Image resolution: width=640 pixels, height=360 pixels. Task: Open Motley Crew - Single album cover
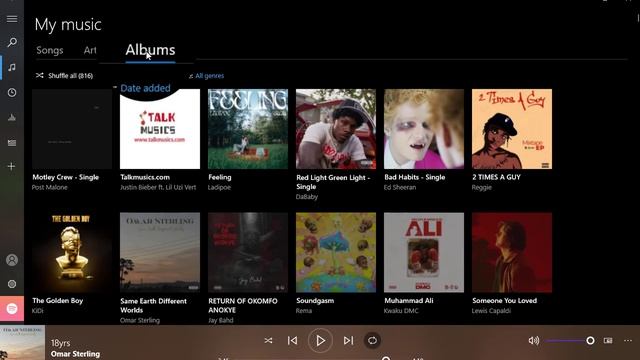coord(72,129)
